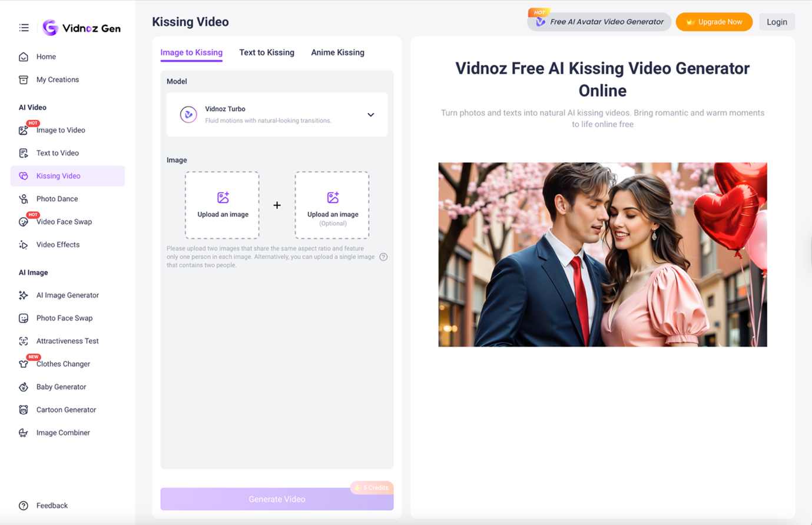Image resolution: width=812 pixels, height=525 pixels.
Task: Click the 5 Credits badge
Action: (372, 488)
